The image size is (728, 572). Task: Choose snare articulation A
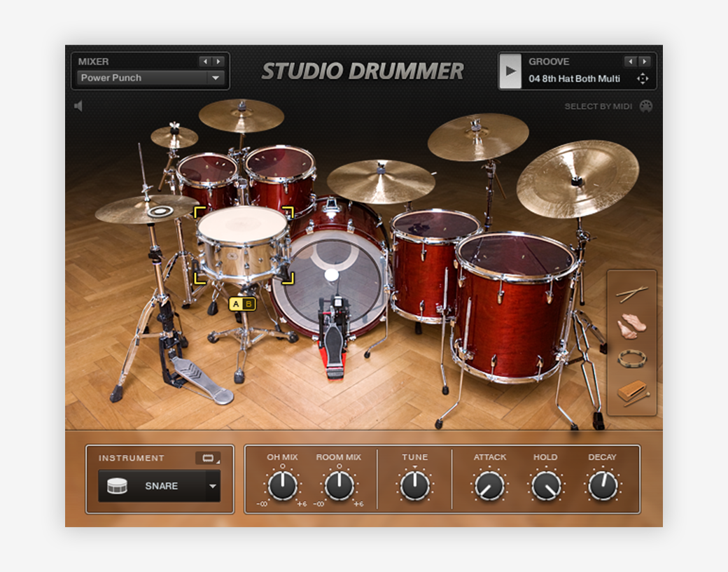click(x=236, y=304)
